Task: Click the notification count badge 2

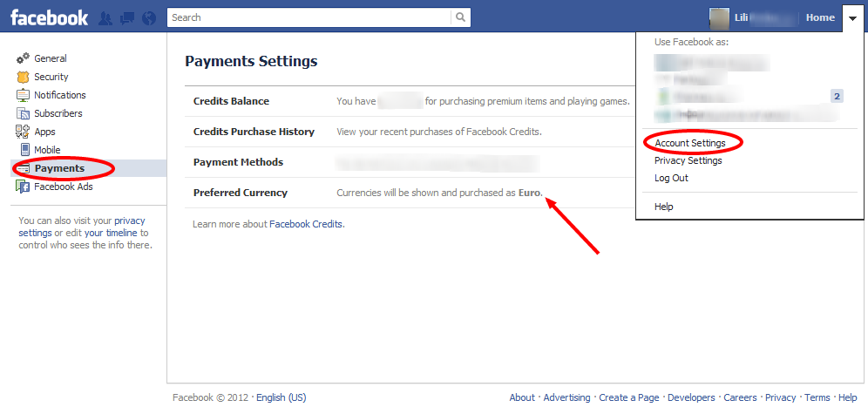Action: 837,96
